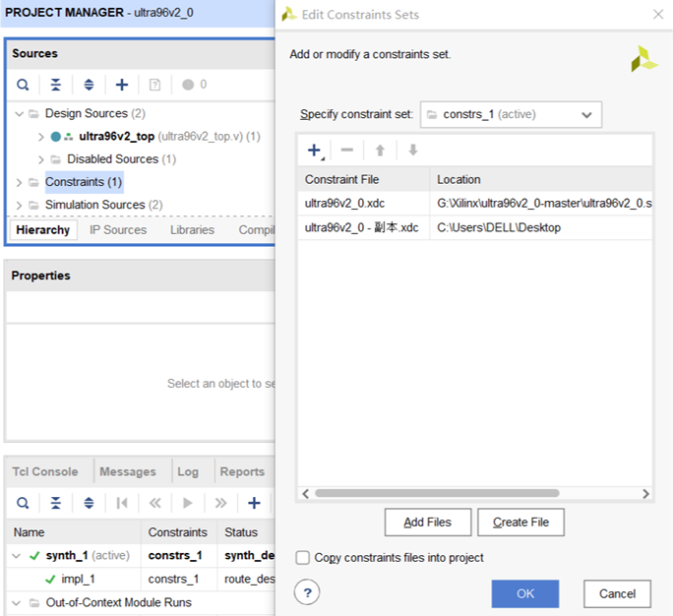Click the Create File button
The height and width of the screenshot is (616, 673).
(x=520, y=523)
